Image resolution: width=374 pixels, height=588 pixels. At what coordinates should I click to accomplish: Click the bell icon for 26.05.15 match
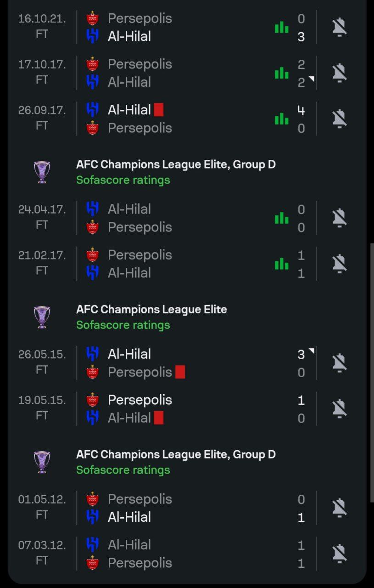[339, 363]
